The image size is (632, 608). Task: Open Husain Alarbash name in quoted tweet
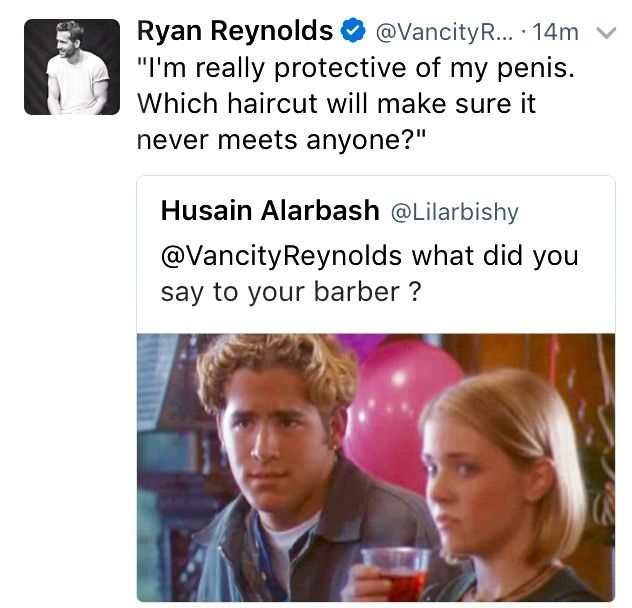click(270, 210)
